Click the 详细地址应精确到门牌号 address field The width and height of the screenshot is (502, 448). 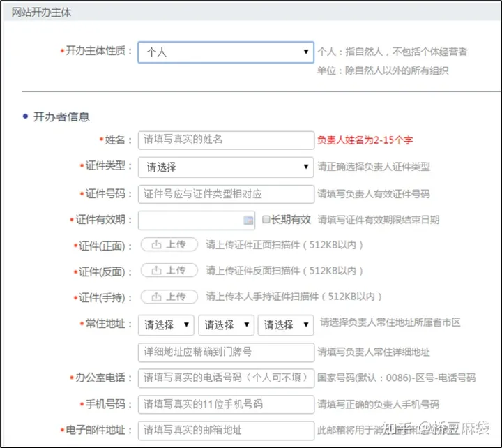point(226,352)
